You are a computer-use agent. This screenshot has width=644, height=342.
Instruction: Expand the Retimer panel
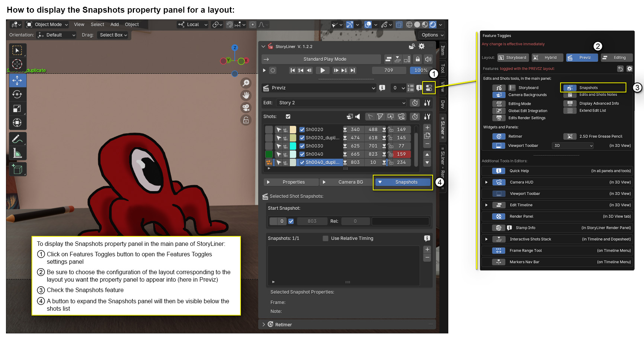(264, 324)
